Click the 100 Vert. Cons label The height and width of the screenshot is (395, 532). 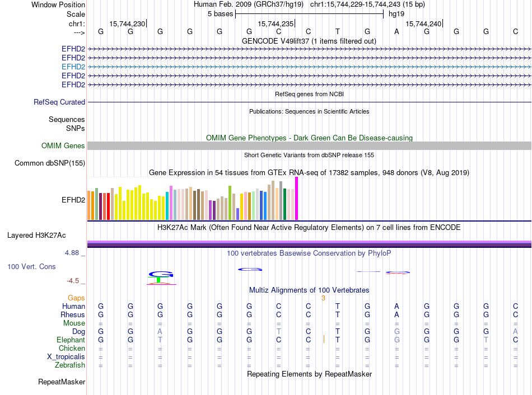(31, 267)
